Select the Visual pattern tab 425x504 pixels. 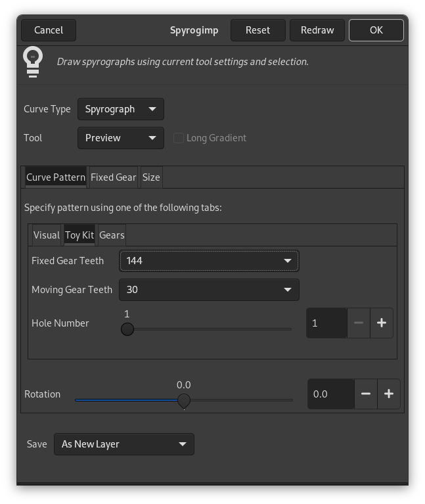click(46, 235)
